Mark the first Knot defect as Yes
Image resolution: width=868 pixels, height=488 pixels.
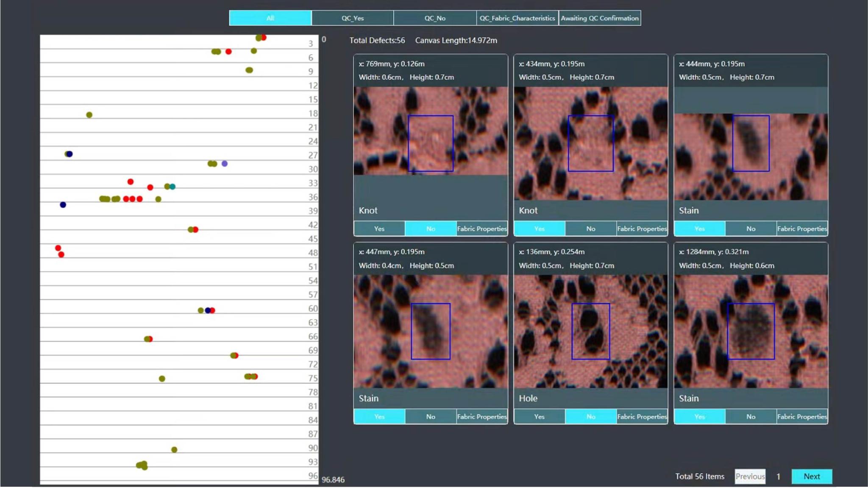click(x=379, y=228)
